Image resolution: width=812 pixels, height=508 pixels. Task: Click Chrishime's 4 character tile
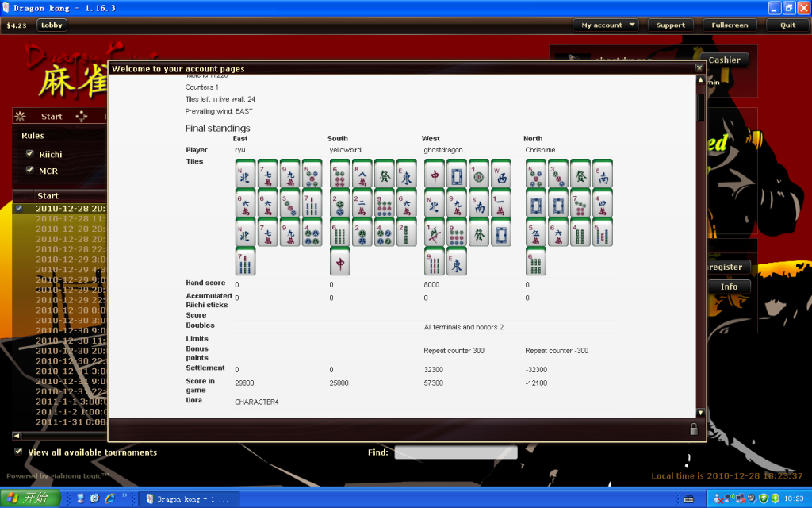(x=603, y=203)
